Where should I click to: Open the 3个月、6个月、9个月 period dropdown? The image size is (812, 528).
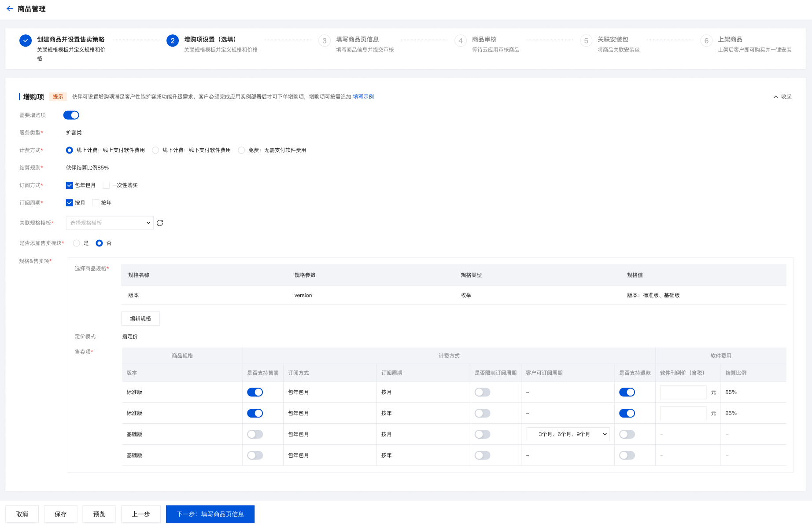(568, 434)
